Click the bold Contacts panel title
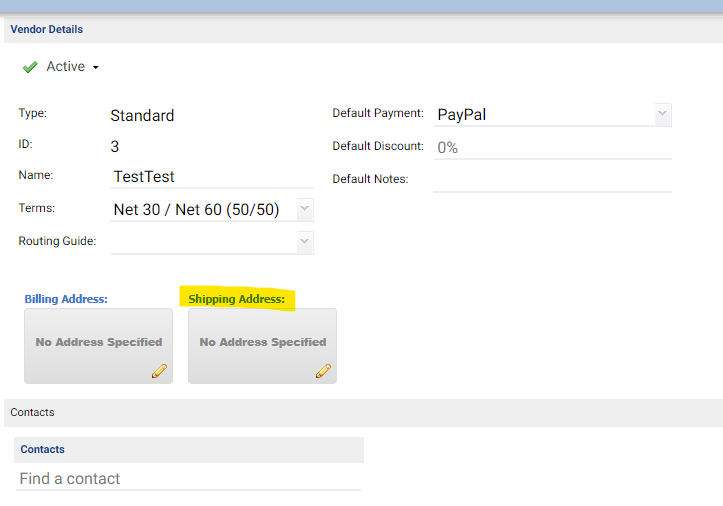723x506 pixels. (42, 449)
